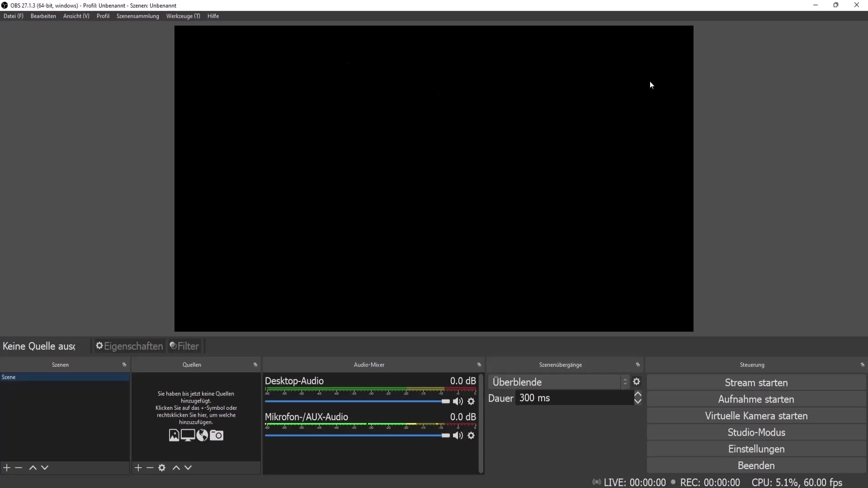This screenshot has width=868, height=488.
Task: Click the OBS logo in title bar
Action: [x=5, y=5]
